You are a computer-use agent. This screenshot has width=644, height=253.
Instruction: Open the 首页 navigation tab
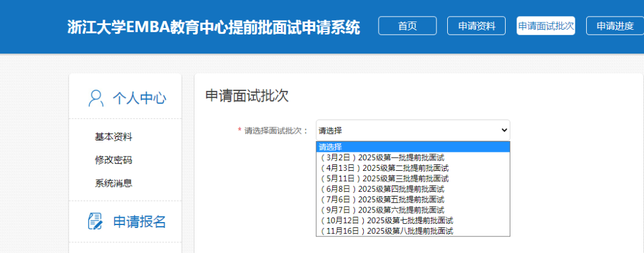407,26
